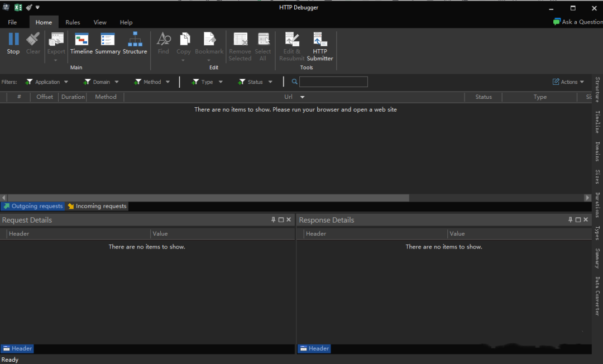
Task: Switch to the View ribbon tab
Action: pyautogui.click(x=100, y=22)
